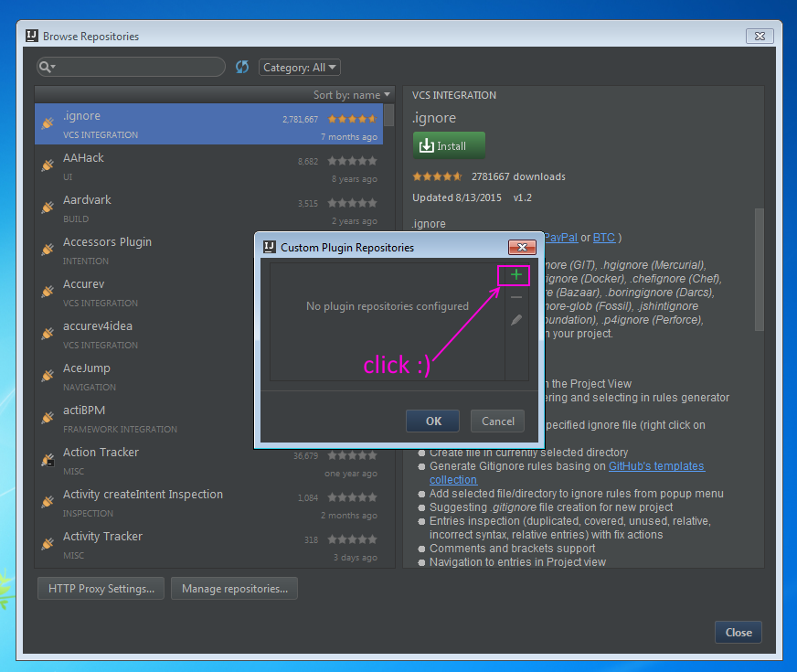Viewport: 797px width, 672px height.
Task: Select the Activity Tracker plugin row
Action: coord(209,545)
